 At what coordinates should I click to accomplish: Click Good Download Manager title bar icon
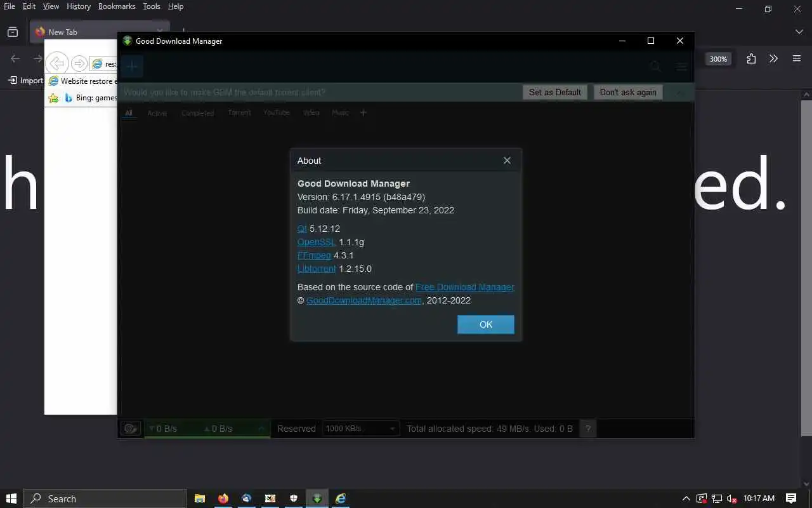[x=127, y=41]
